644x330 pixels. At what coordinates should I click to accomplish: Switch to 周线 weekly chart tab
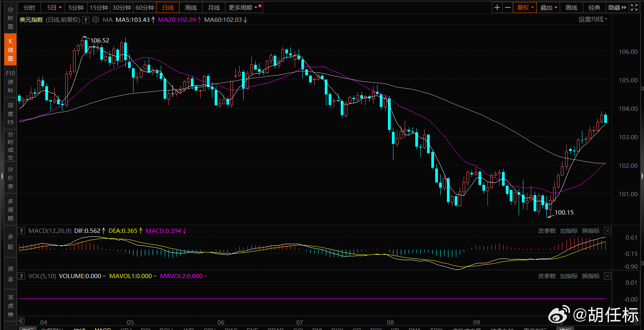pyautogui.click(x=191, y=7)
